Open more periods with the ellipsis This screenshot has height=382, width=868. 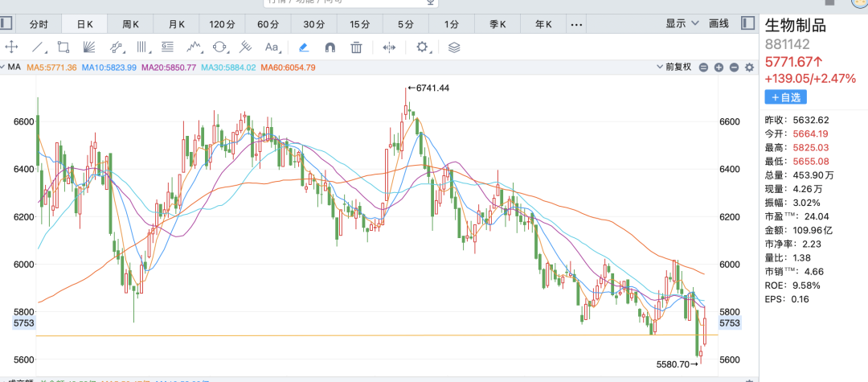point(576,24)
